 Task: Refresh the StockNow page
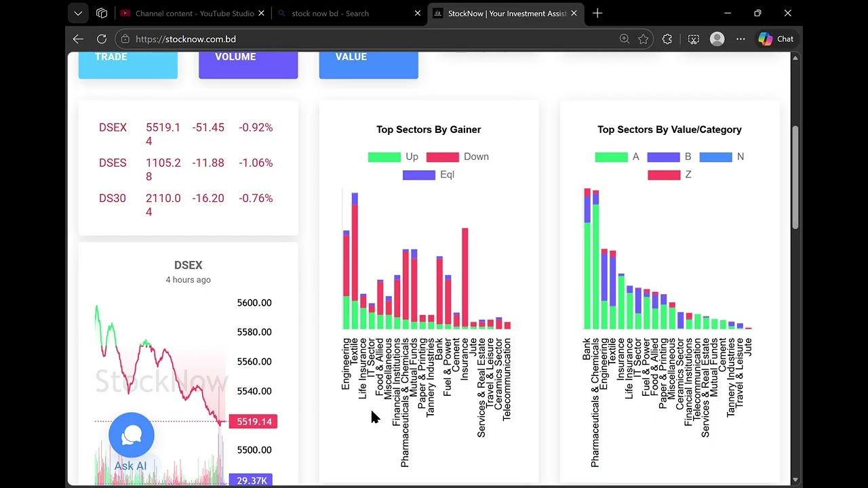point(102,39)
